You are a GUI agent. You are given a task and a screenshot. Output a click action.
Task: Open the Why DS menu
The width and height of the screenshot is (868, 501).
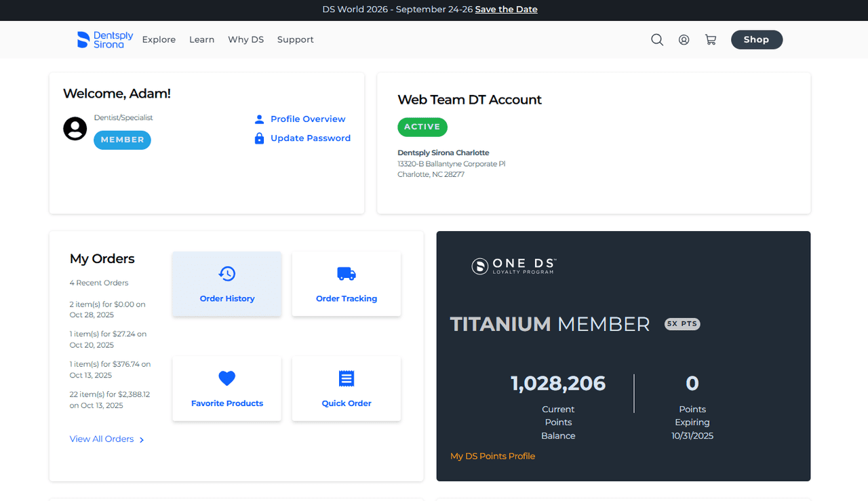(x=245, y=40)
